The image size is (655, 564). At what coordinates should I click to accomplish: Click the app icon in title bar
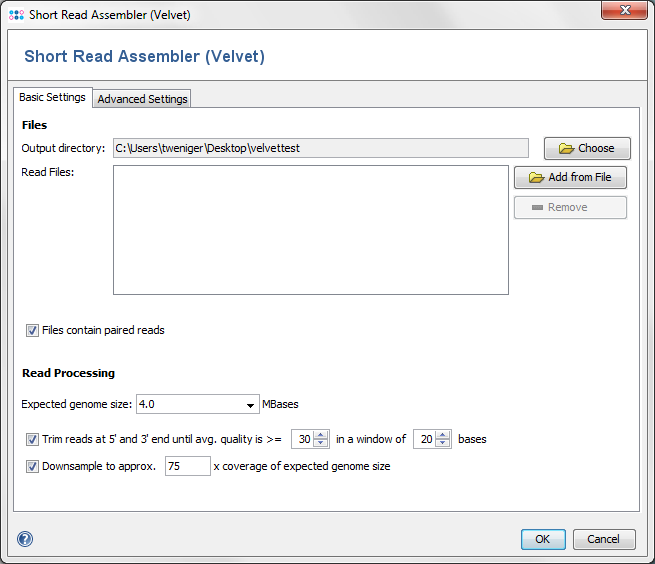(x=16, y=15)
